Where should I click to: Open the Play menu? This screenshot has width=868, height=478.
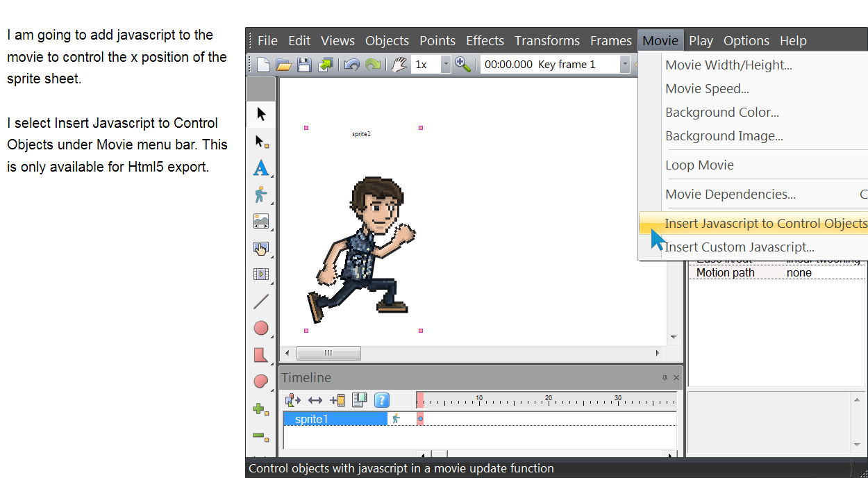click(x=701, y=41)
